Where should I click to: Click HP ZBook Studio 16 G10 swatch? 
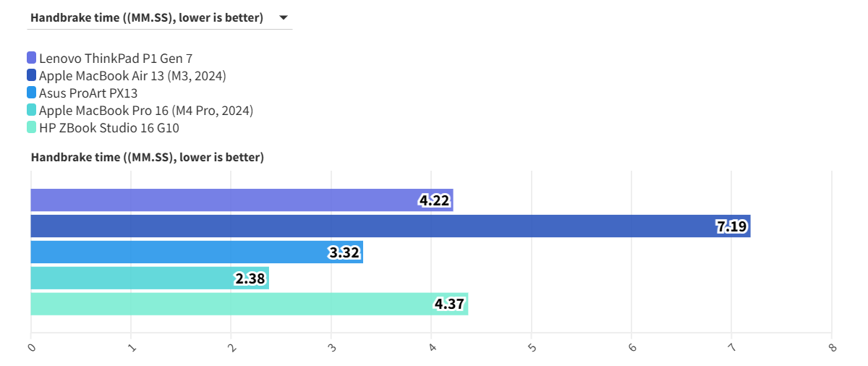point(31,128)
